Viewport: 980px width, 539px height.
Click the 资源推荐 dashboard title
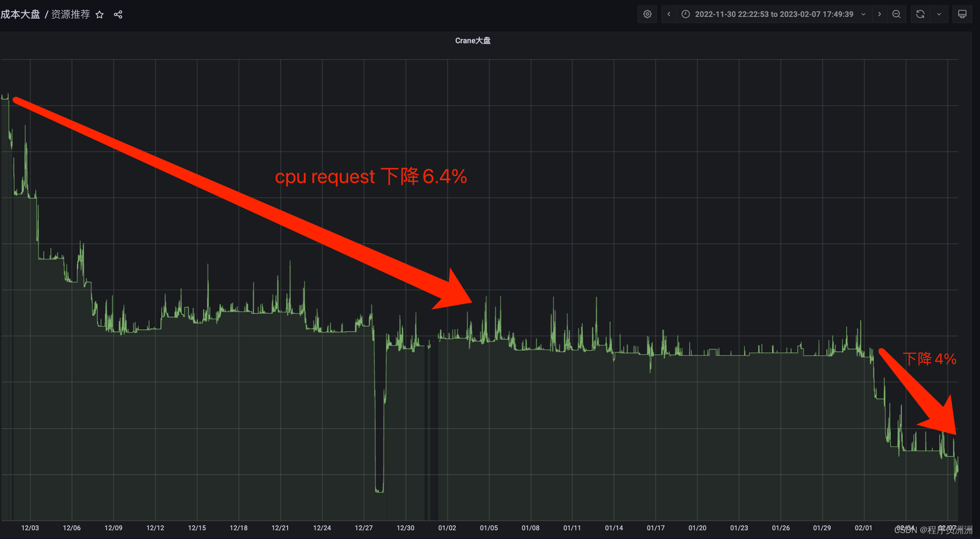click(x=71, y=15)
